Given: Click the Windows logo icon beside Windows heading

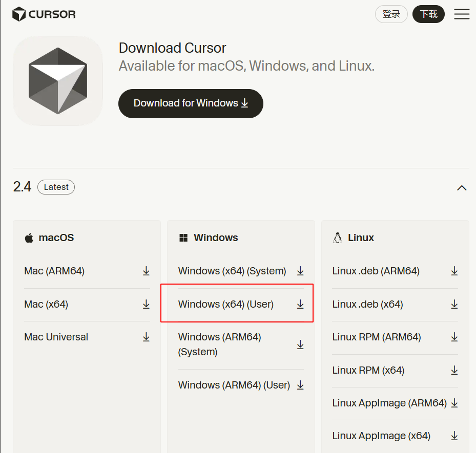Looking at the screenshot, I should [x=183, y=238].
